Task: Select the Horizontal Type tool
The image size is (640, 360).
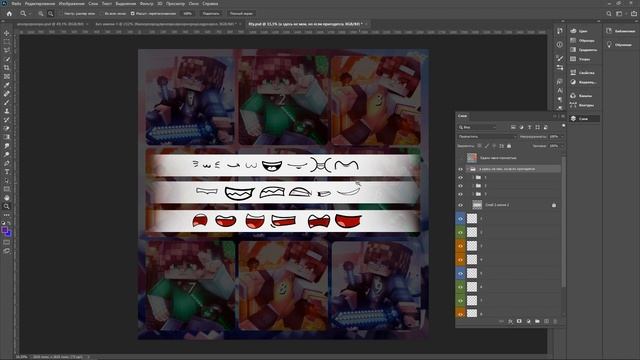Action: tap(7, 172)
